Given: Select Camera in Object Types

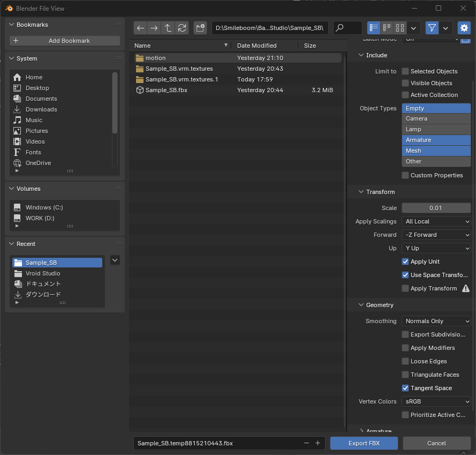Looking at the screenshot, I should click(x=436, y=118).
